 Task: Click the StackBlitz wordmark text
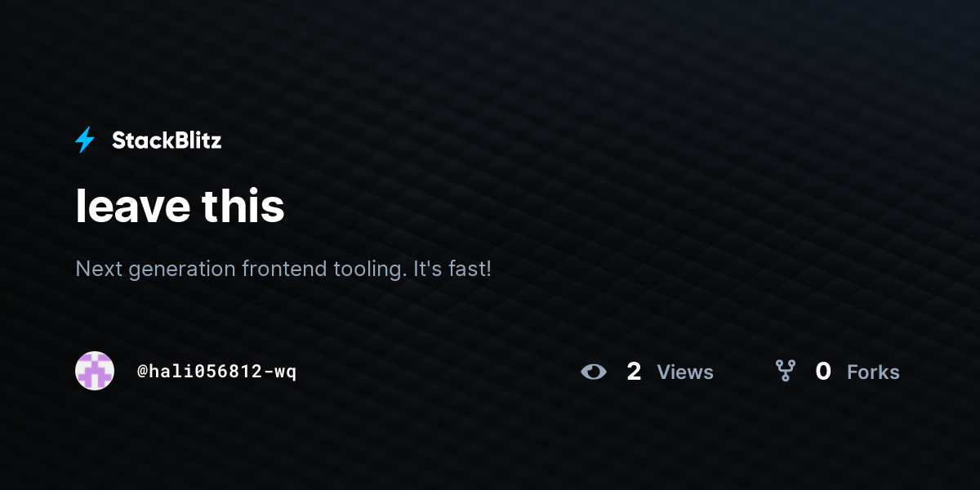click(167, 140)
